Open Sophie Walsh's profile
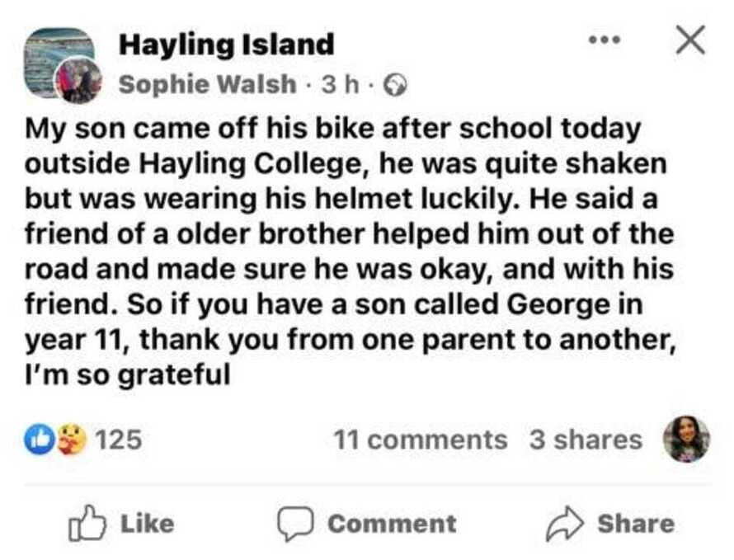This screenshot has width=734, height=560. tap(206, 82)
